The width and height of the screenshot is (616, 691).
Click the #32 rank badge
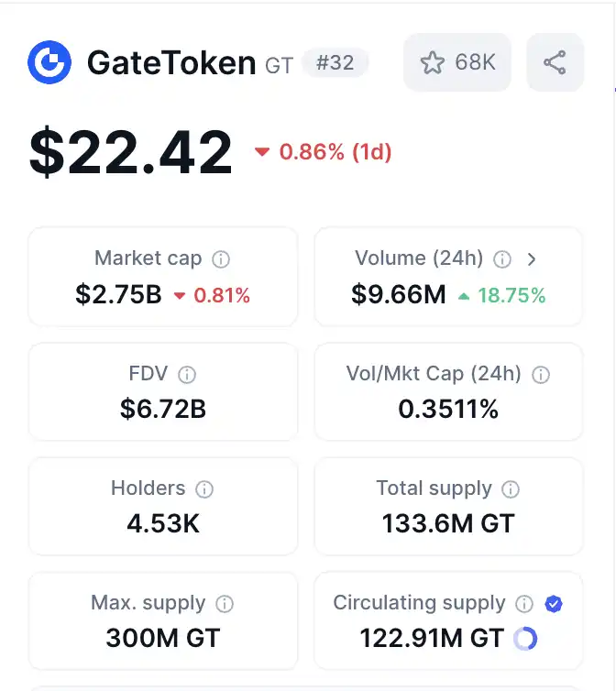[335, 62]
